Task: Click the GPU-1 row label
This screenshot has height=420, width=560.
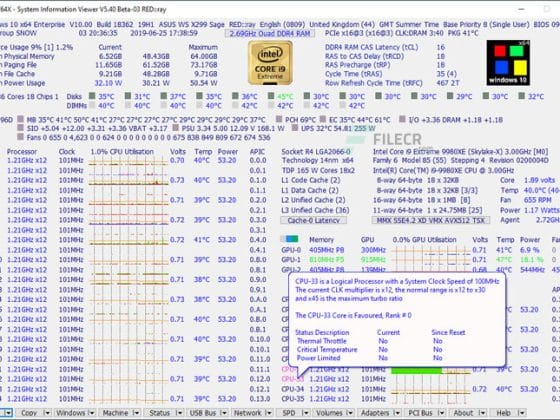Action: coord(291,260)
